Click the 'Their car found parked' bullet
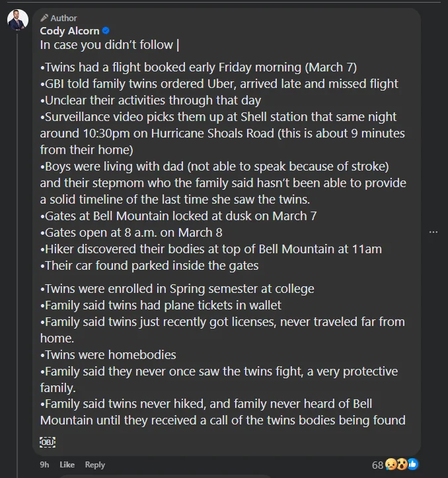448x478 pixels. [149, 265]
